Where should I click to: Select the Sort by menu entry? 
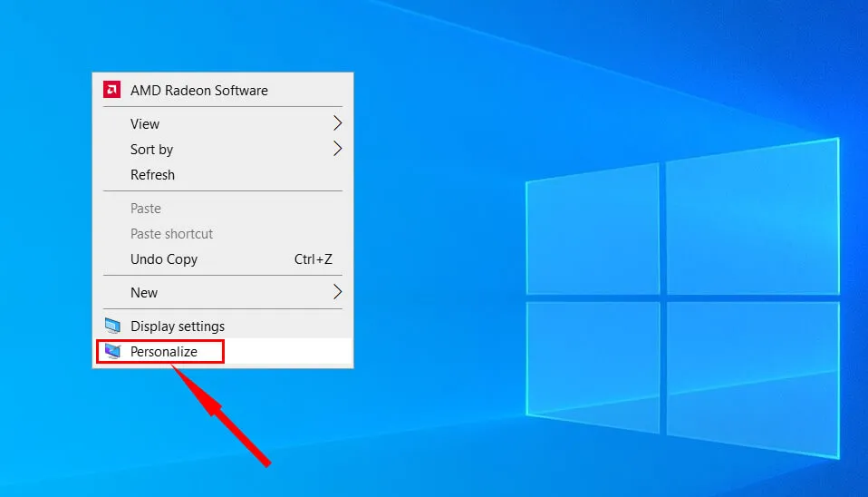pos(151,150)
